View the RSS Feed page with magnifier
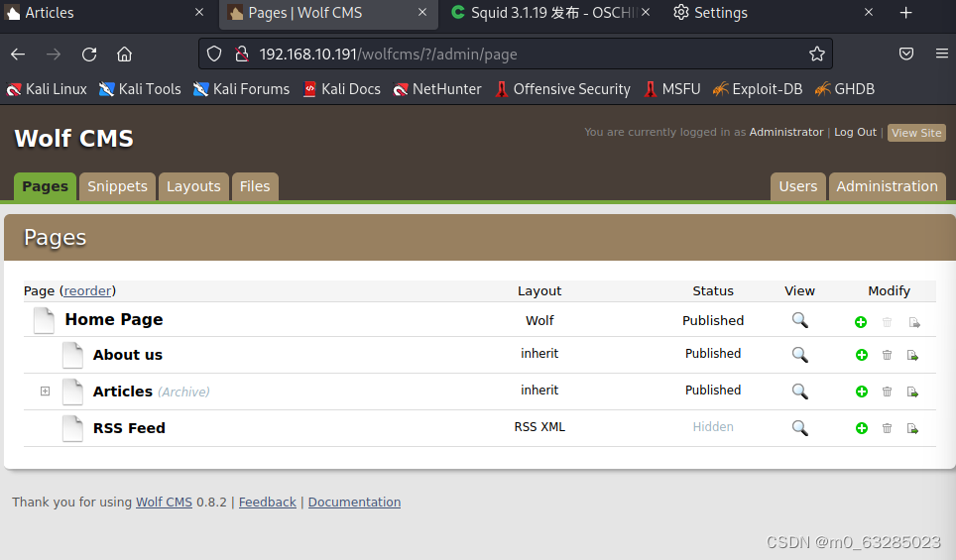Image resolution: width=956 pixels, height=560 pixels. (800, 428)
